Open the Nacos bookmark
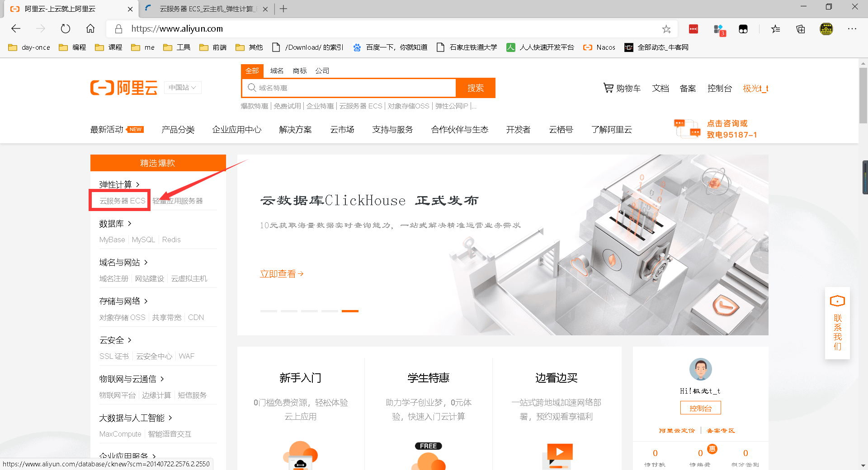 pyautogui.click(x=599, y=47)
